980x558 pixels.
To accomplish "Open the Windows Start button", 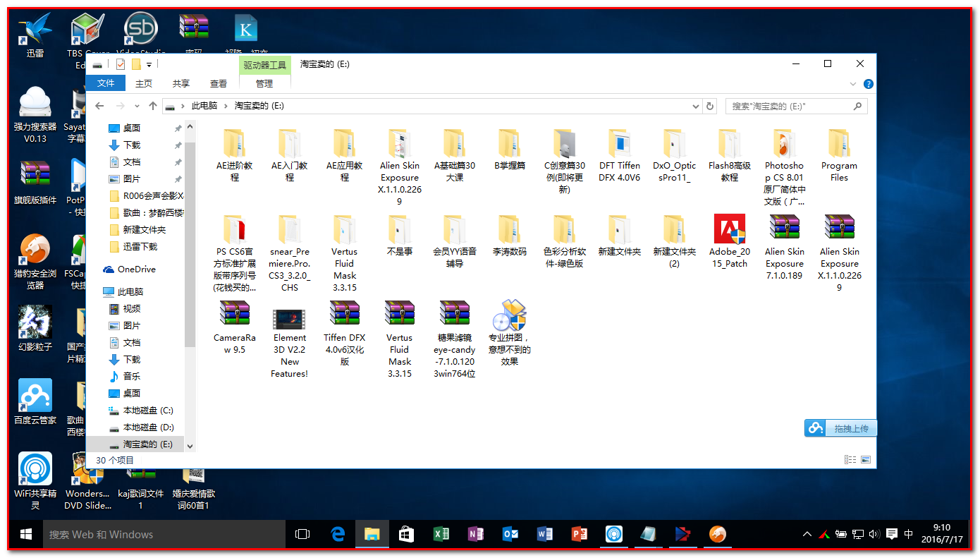I will (x=26, y=535).
